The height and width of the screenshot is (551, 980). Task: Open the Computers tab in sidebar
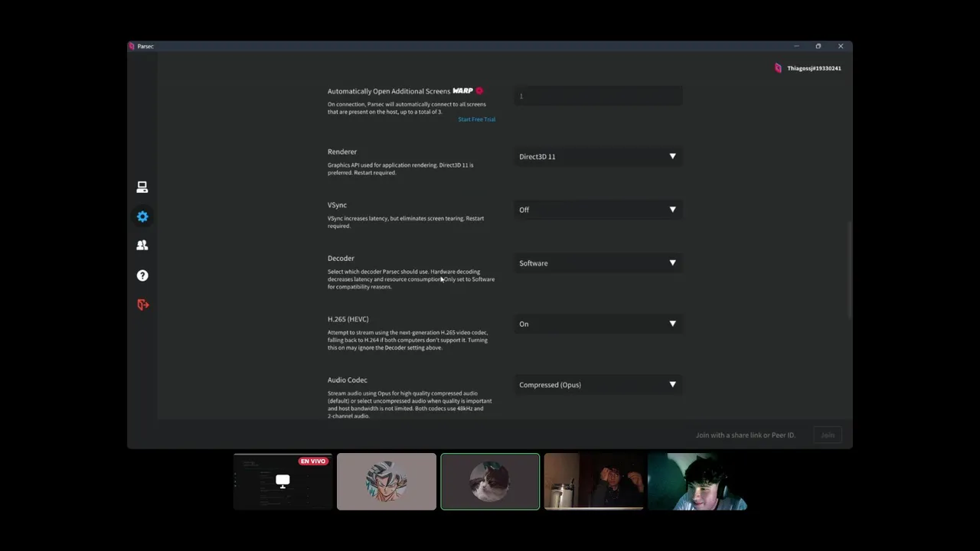click(142, 187)
